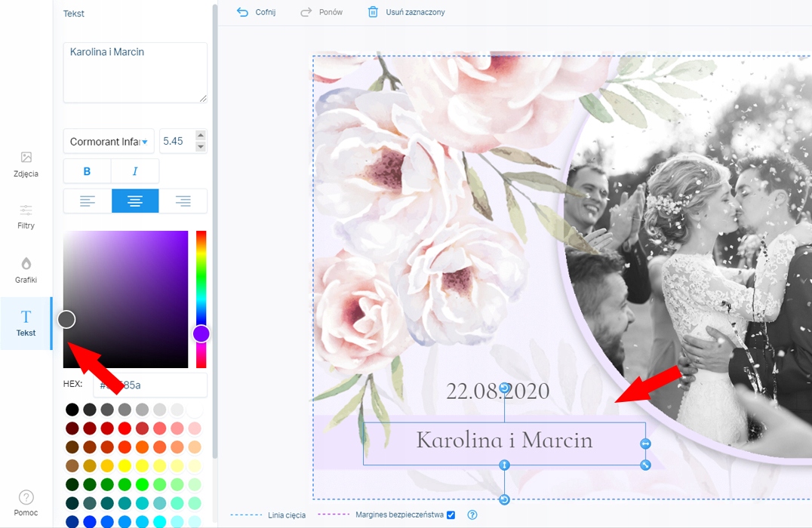Toggle the Margines bezpieczeństwa checkbox

click(451, 514)
